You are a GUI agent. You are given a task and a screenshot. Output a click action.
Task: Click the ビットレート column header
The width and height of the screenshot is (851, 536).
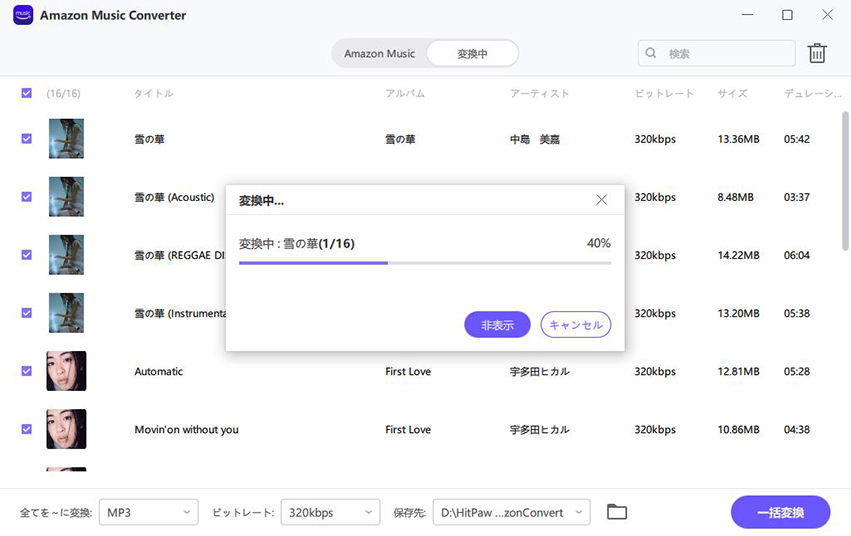[x=664, y=93]
